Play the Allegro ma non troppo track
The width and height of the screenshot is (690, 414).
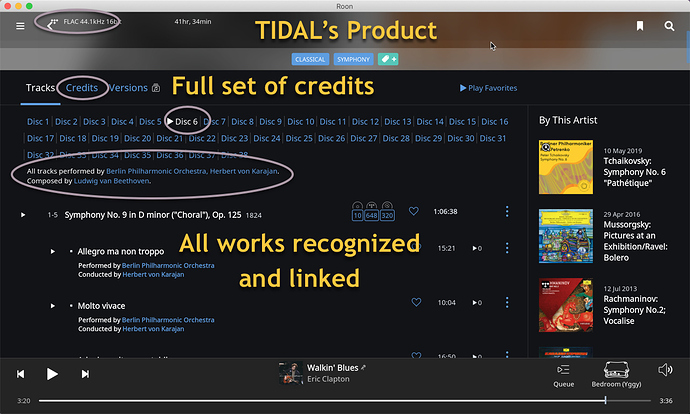click(52, 251)
